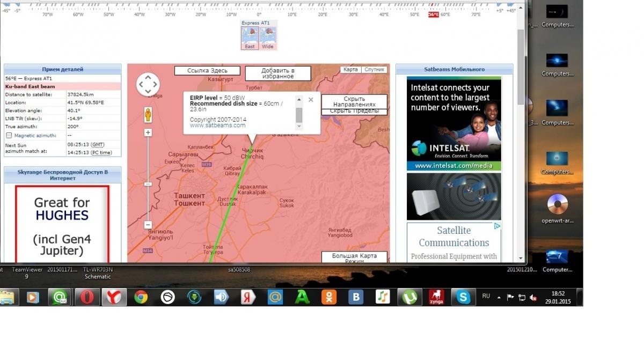Open the music note app in taskbar
Screen dimensions: 644x362
[x=383, y=297]
